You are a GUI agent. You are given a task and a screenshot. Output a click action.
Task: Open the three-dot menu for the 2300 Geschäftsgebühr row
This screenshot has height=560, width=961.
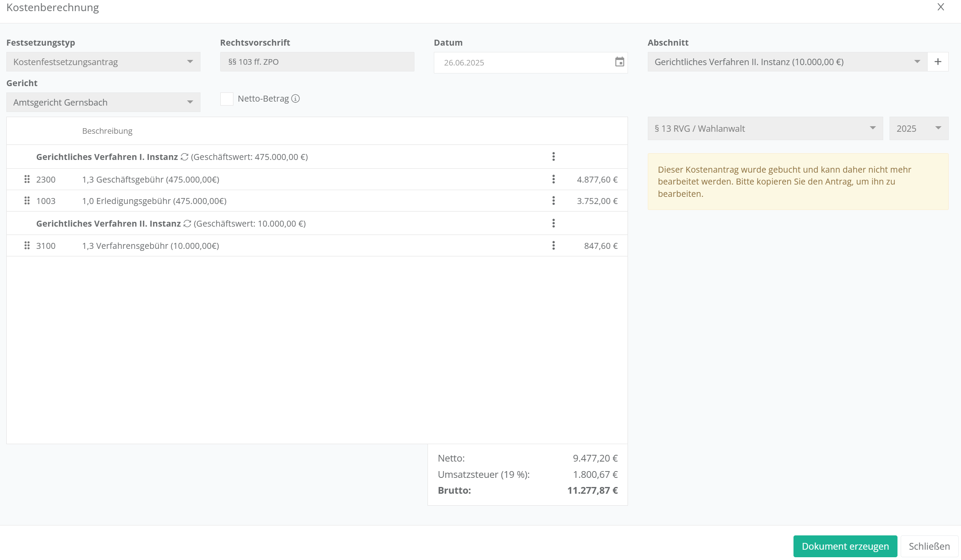pyautogui.click(x=553, y=179)
